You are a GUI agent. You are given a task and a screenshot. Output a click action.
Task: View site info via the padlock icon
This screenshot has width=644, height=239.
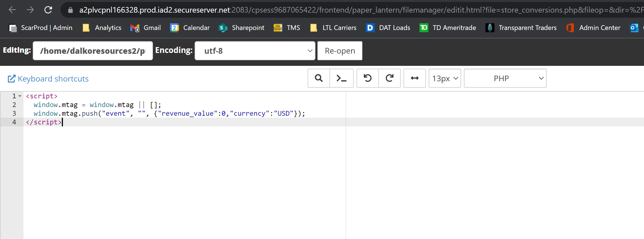70,10
